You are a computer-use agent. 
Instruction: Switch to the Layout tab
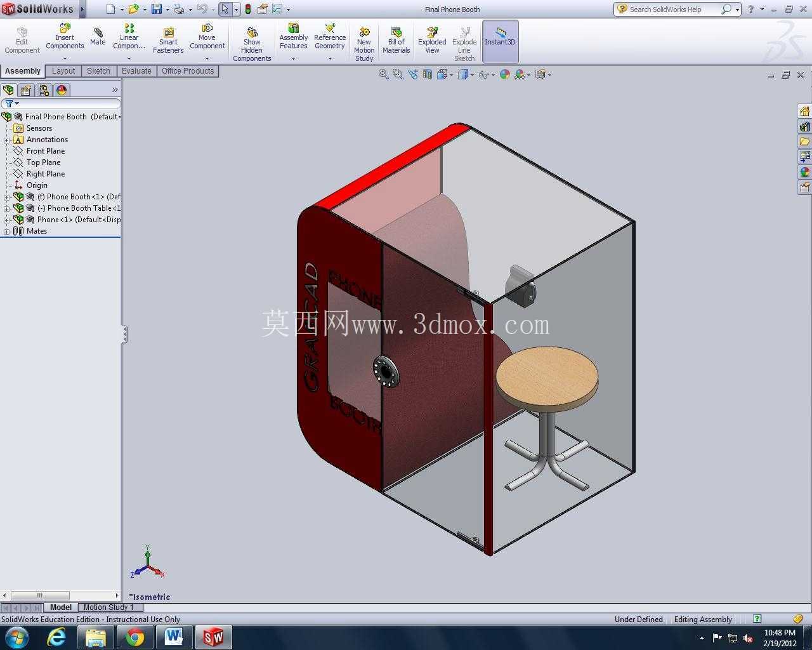click(x=63, y=71)
